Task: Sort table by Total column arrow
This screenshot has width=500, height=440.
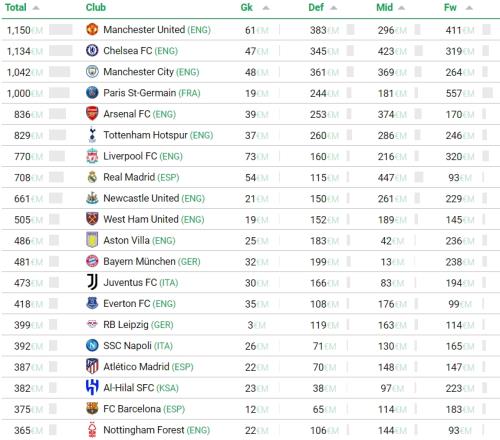Action: click(x=36, y=8)
